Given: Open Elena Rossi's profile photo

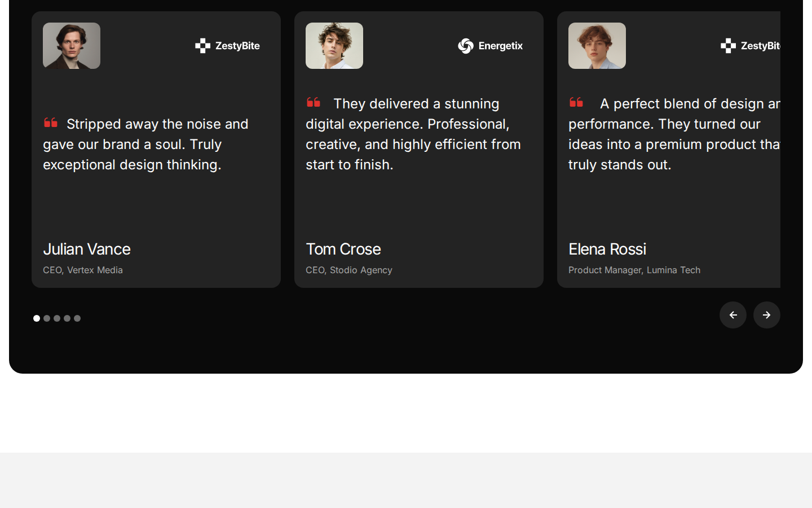Looking at the screenshot, I should click(597, 46).
